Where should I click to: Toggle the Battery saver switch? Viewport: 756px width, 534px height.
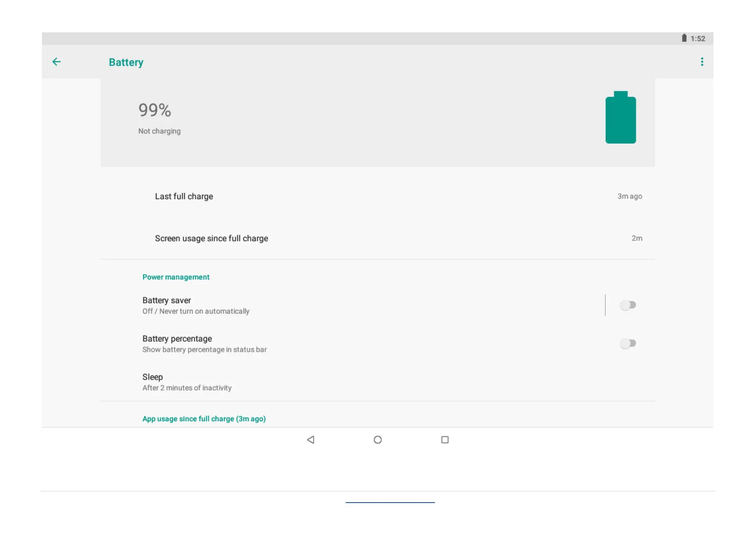point(628,305)
